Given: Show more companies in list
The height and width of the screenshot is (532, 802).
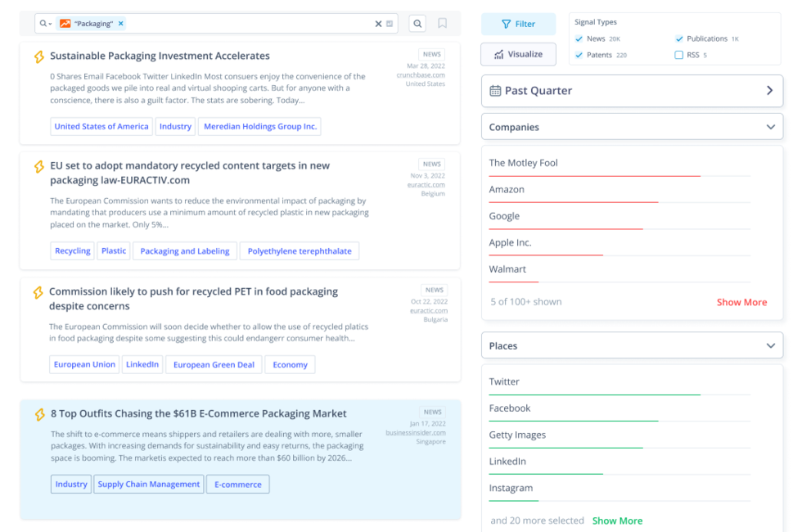Looking at the screenshot, I should (741, 302).
